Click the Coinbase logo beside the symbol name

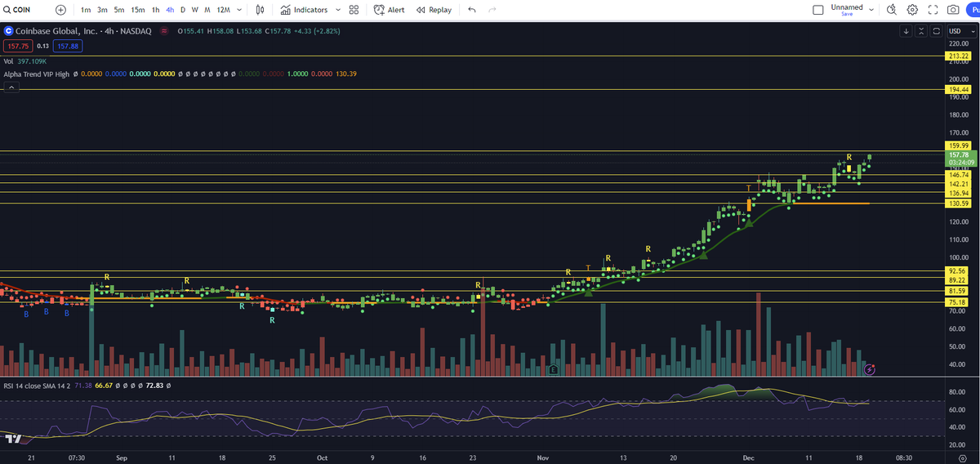[x=8, y=31]
